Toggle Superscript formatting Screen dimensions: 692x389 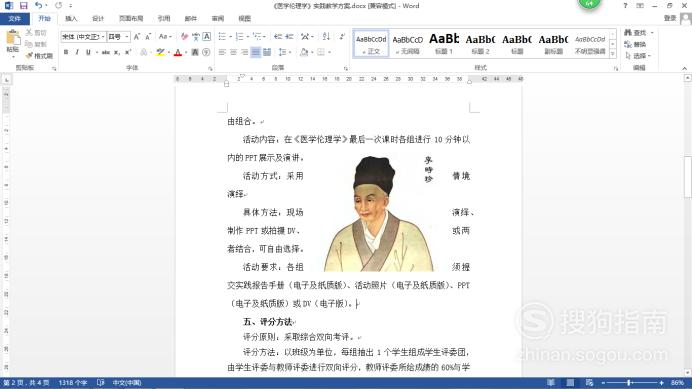128,52
